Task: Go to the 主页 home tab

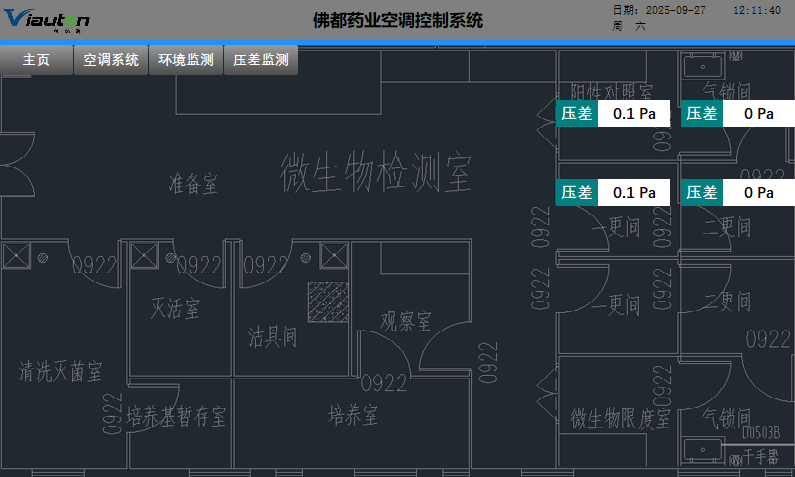Action: (37, 60)
